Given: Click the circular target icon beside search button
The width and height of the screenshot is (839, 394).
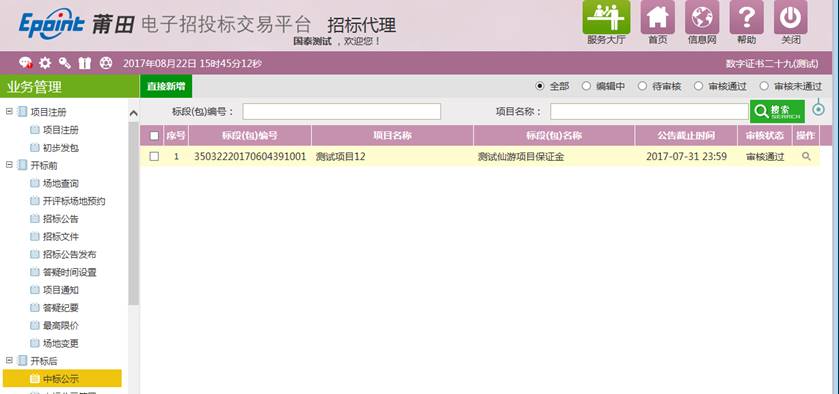Looking at the screenshot, I should tap(818, 110).
